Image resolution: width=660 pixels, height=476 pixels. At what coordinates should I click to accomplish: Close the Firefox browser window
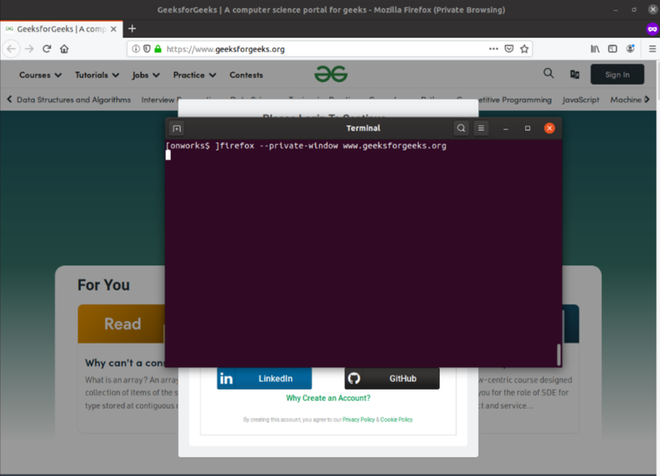tap(652, 10)
